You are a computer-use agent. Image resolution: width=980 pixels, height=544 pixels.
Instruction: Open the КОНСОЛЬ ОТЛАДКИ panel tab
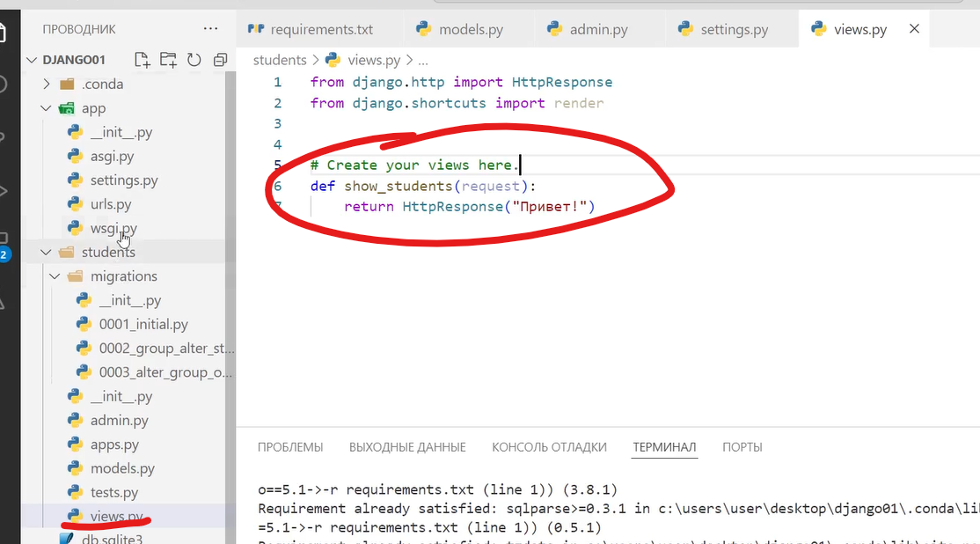pyautogui.click(x=549, y=447)
